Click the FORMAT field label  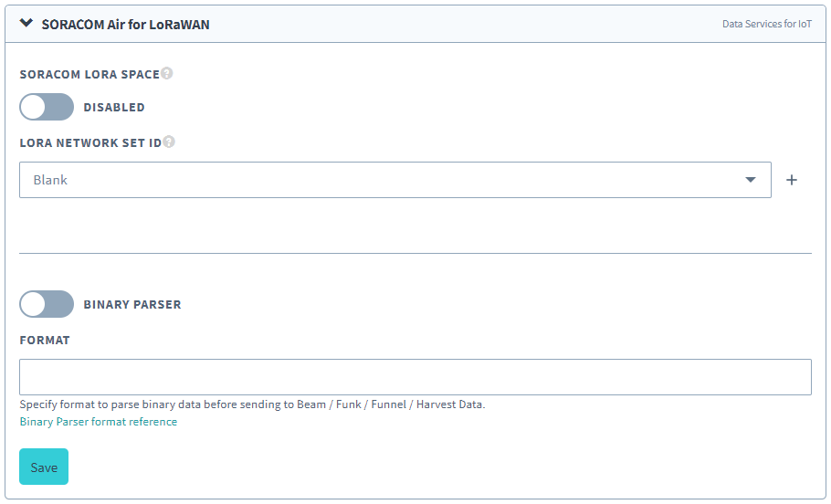click(45, 340)
